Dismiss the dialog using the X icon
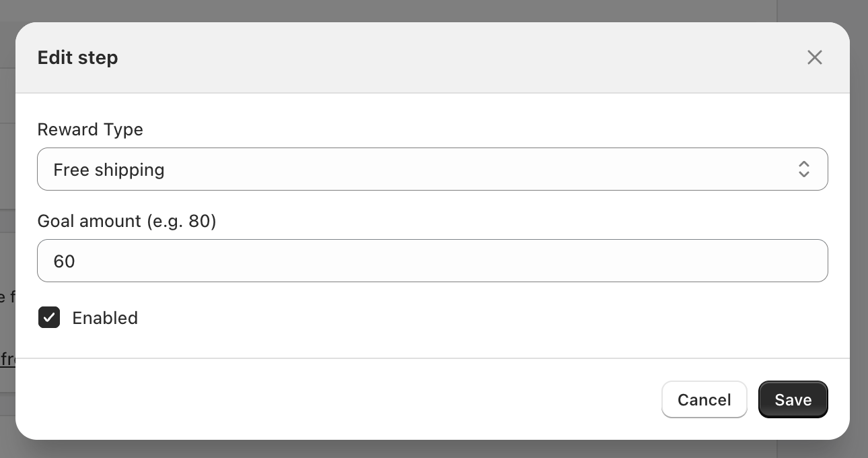Screen dimensions: 868x458 (x=814, y=58)
